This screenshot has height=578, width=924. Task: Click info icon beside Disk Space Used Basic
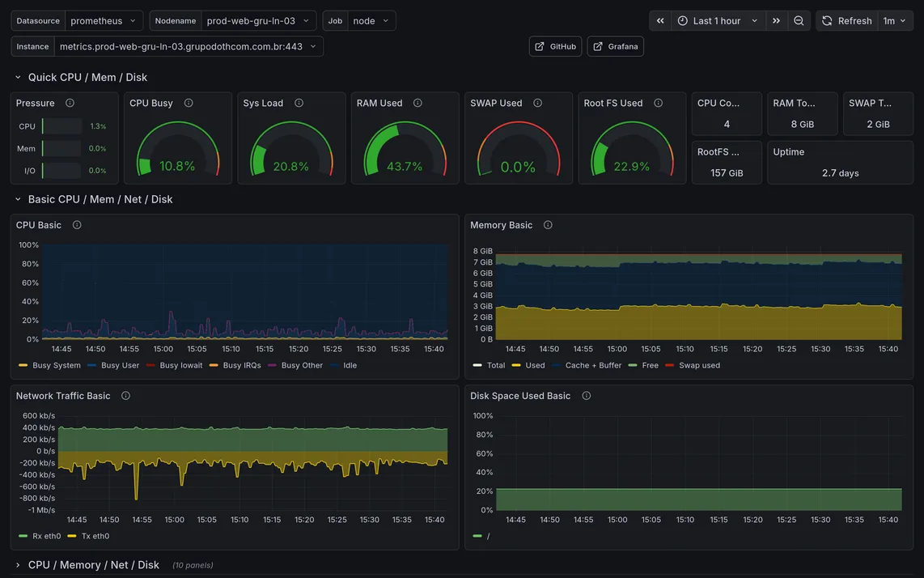[587, 396]
